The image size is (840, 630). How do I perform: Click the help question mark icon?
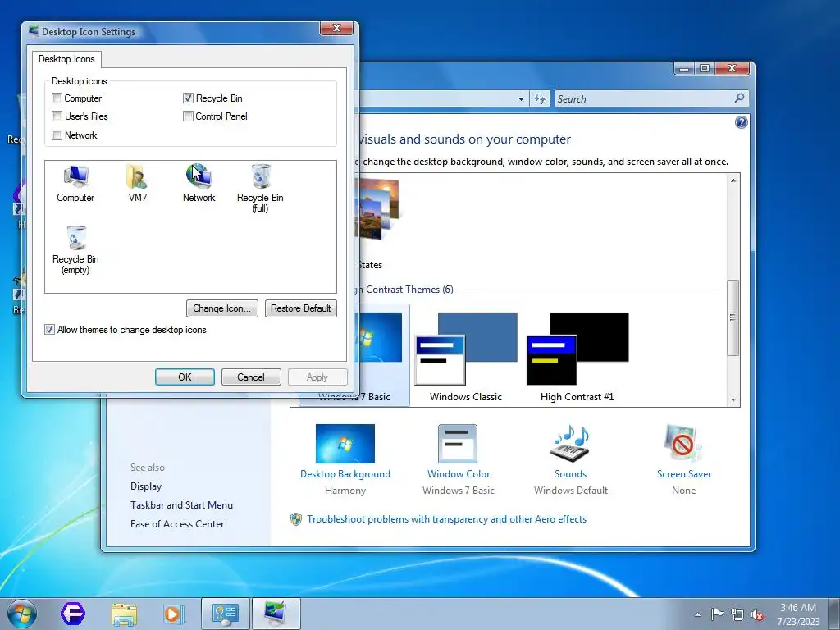tap(741, 123)
